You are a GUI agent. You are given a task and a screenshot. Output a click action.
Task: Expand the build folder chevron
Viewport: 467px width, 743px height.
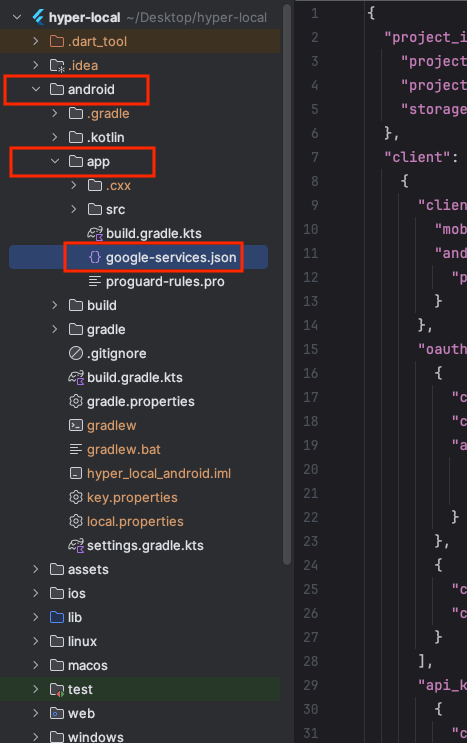click(x=55, y=305)
